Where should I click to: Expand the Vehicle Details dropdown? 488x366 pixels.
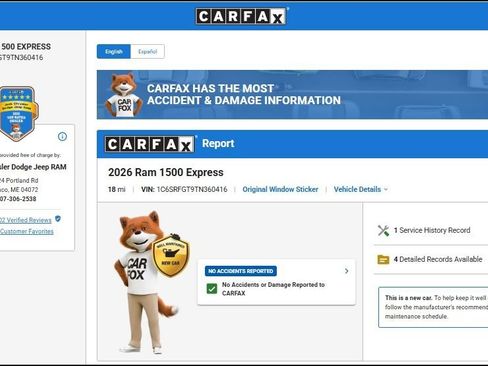click(x=361, y=189)
